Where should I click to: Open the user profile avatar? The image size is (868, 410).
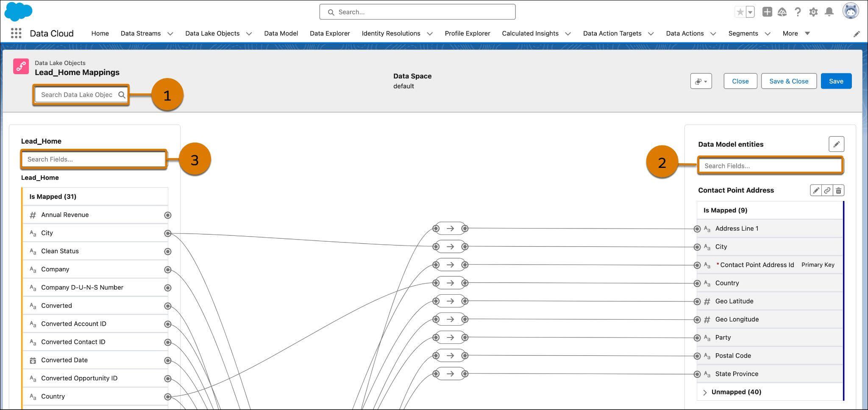click(x=850, y=11)
